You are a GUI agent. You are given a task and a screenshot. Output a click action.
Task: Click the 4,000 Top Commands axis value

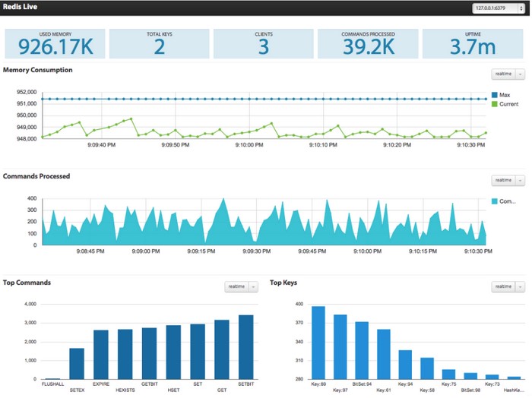(30, 304)
